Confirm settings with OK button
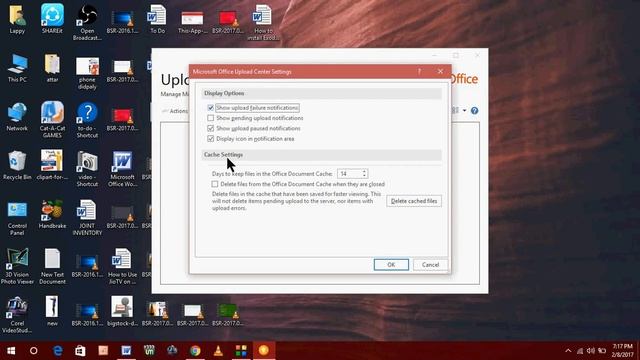 pyautogui.click(x=391, y=264)
